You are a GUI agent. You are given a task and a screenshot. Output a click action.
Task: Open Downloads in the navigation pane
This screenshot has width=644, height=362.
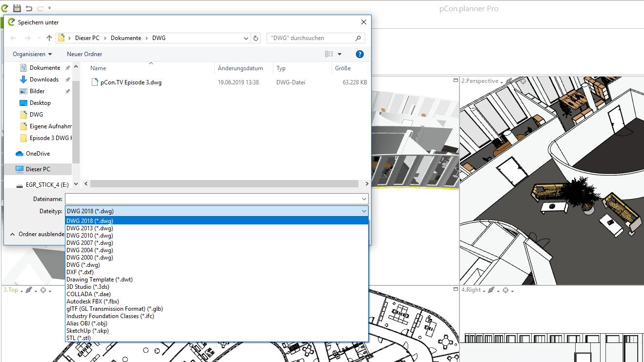click(44, 80)
